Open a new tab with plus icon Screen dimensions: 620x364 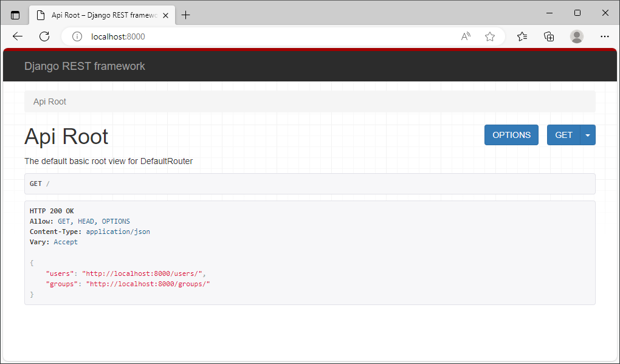point(185,15)
